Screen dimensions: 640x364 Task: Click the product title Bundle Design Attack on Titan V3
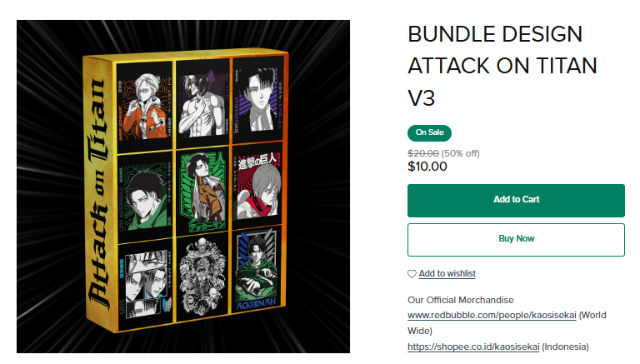pos(502,66)
